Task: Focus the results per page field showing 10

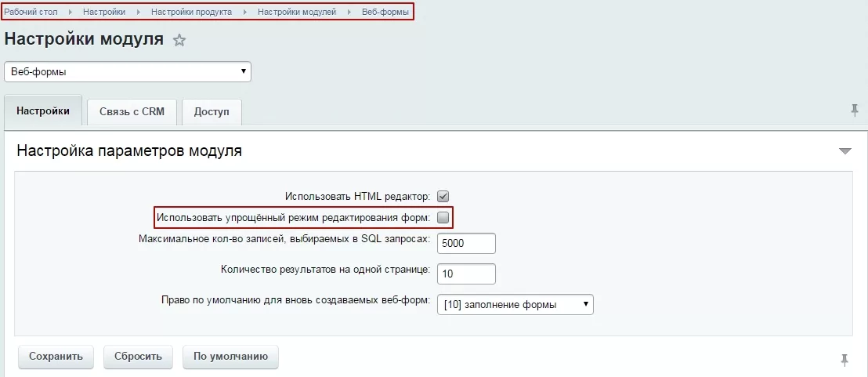Action: coord(466,274)
